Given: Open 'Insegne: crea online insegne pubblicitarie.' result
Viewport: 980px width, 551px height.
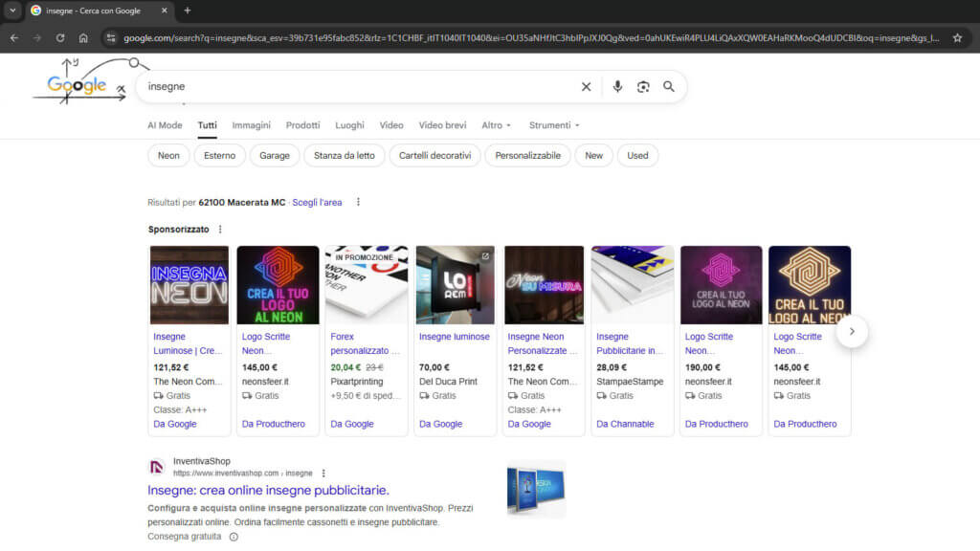Looking at the screenshot, I should coord(268,491).
